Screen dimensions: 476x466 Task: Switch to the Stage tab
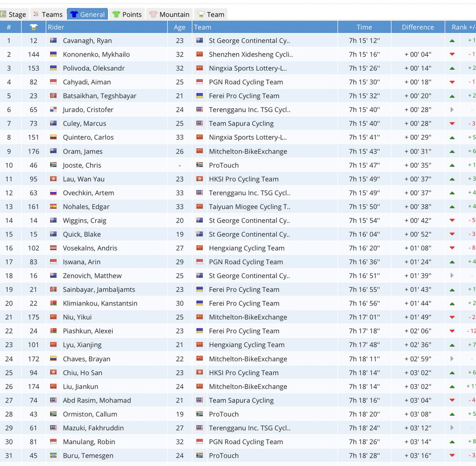[x=14, y=14]
